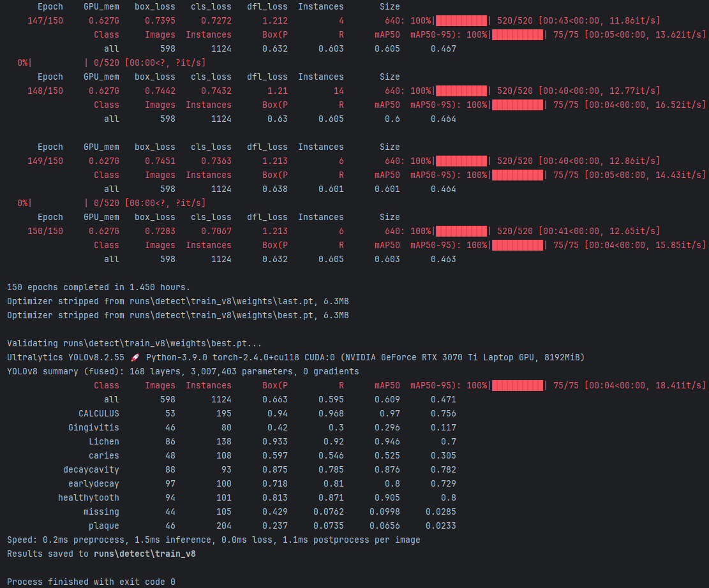Viewport: 709px width, 588px height.
Task: Click the "Process finished with exit code 0" message
Action: [x=91, y=582]
